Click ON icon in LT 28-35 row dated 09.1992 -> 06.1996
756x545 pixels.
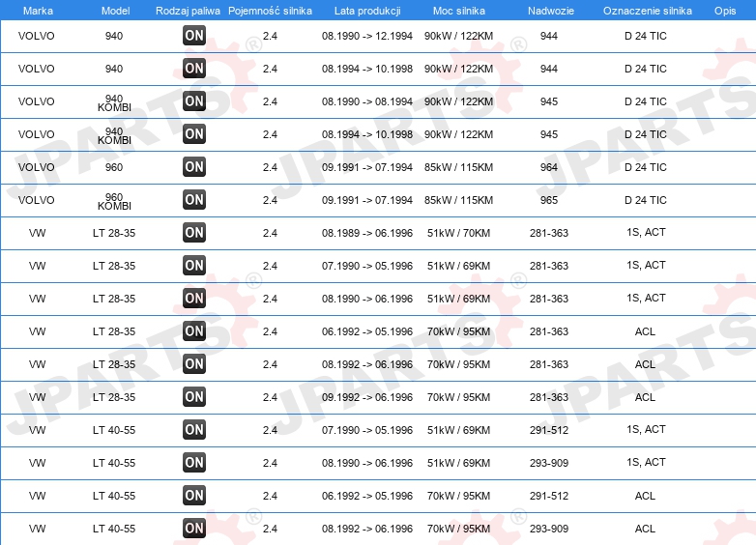(x=194, y=396)
